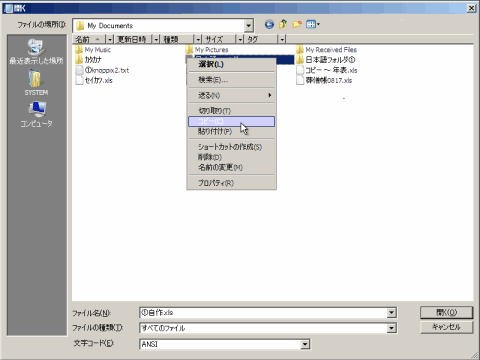Open コンピュータ in the sidebar
The image size is (480, 360).
click(36, 114)
